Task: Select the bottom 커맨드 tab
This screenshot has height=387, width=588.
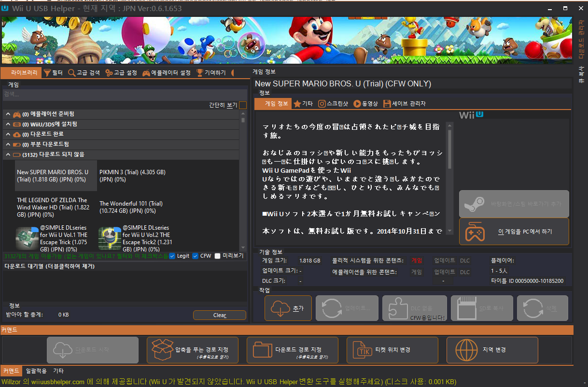Action: tap(11, 371)
